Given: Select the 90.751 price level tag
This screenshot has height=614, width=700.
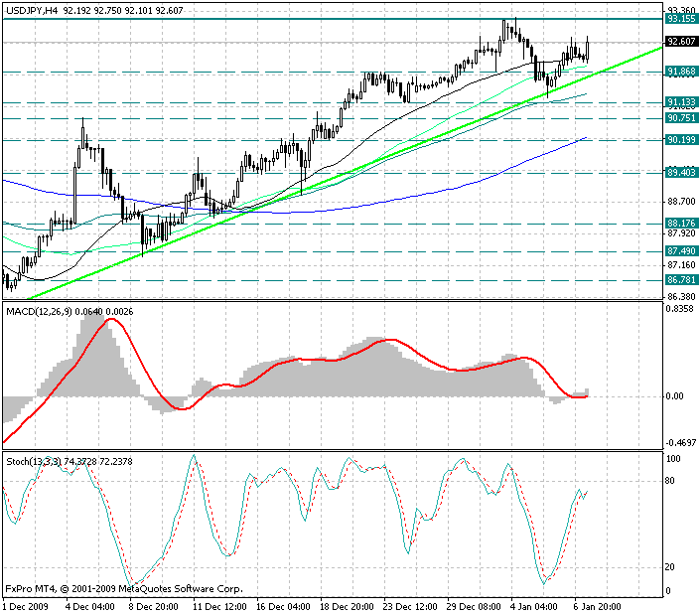Looking at the screenshot, I should click(680, 118).
